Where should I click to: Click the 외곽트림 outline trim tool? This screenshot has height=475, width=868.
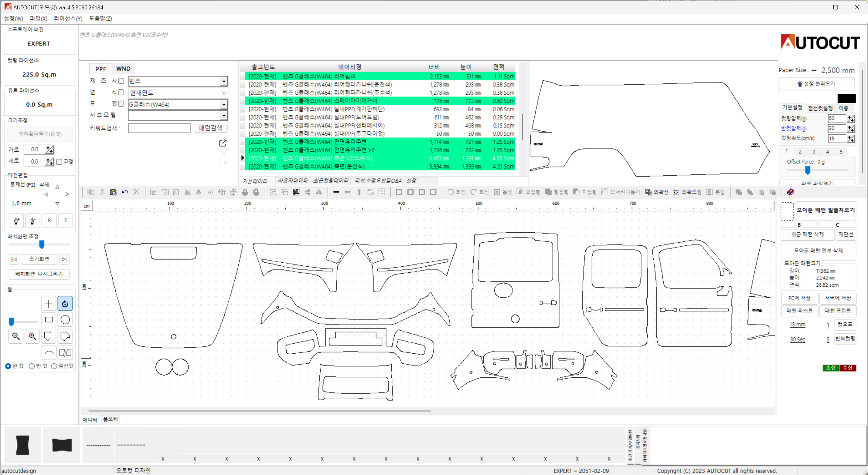(687, 192)
